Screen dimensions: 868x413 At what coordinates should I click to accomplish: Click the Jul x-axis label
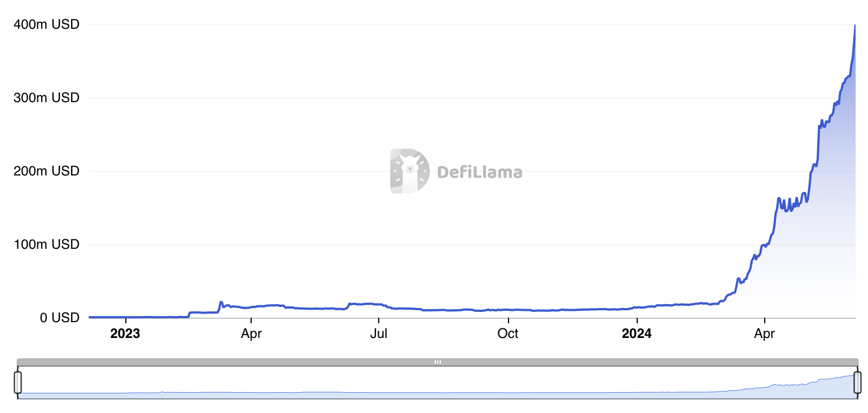click(x=378, y=334)
